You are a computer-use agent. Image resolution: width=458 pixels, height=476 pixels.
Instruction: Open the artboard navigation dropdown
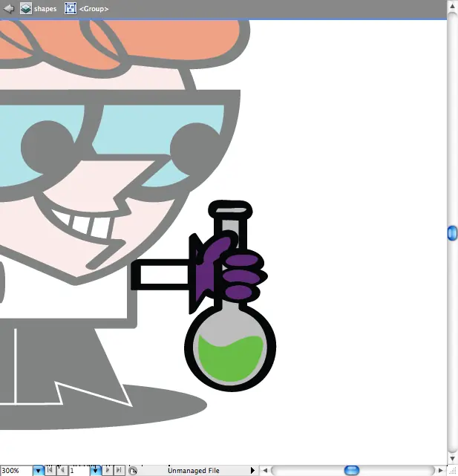tap(95, 471)
